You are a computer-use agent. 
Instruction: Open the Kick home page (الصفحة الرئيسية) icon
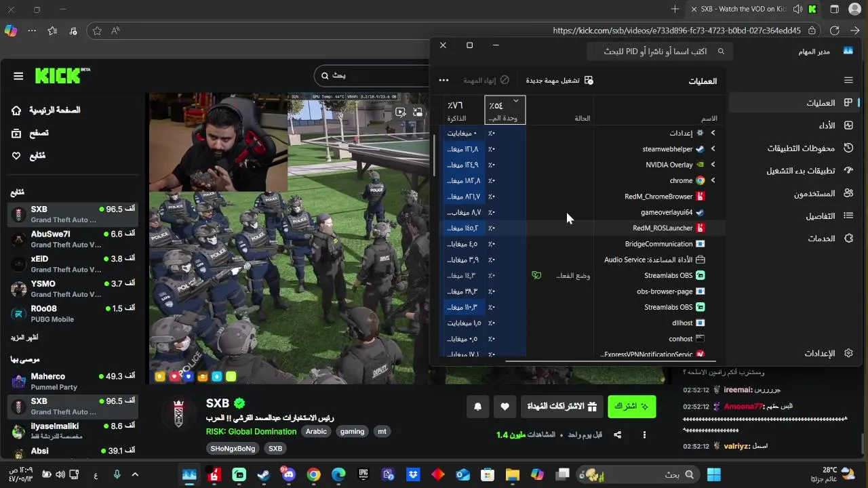click(x=17, y=110)
